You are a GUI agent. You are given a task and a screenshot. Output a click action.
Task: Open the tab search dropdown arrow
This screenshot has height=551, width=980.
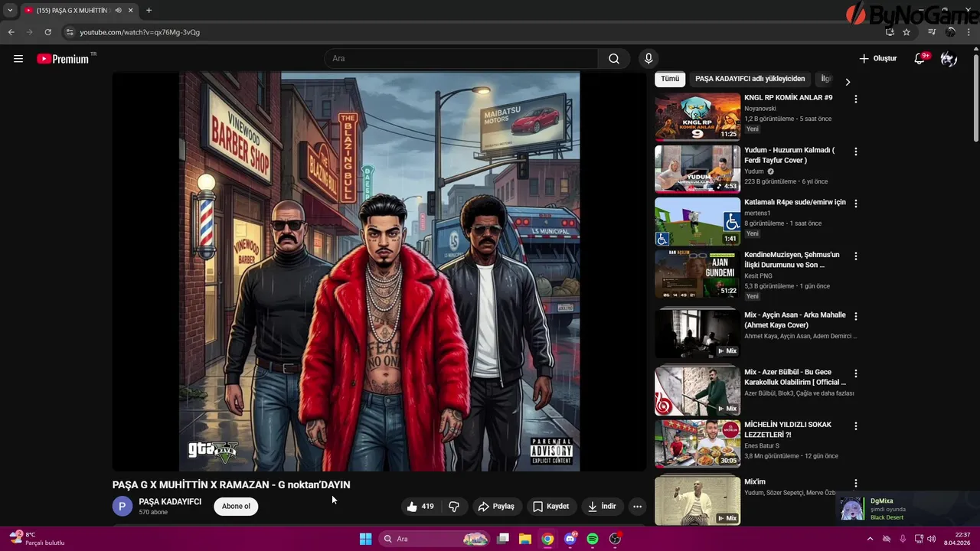(10, 11)
